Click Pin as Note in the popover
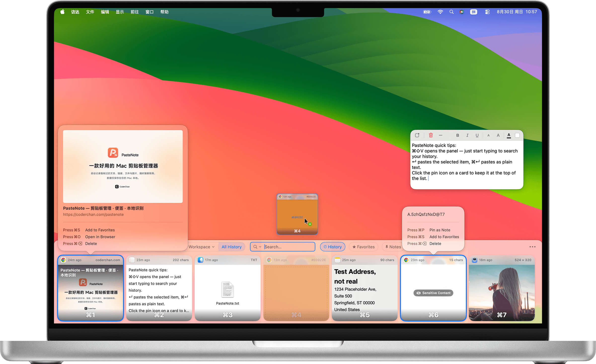The image size is (596, 364). pos(440,230)
